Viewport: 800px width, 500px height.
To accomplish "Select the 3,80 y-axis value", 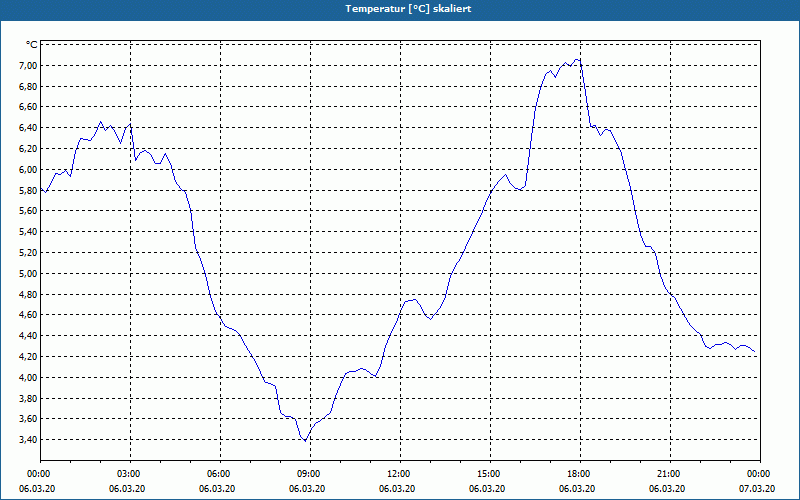I will 29,398.
